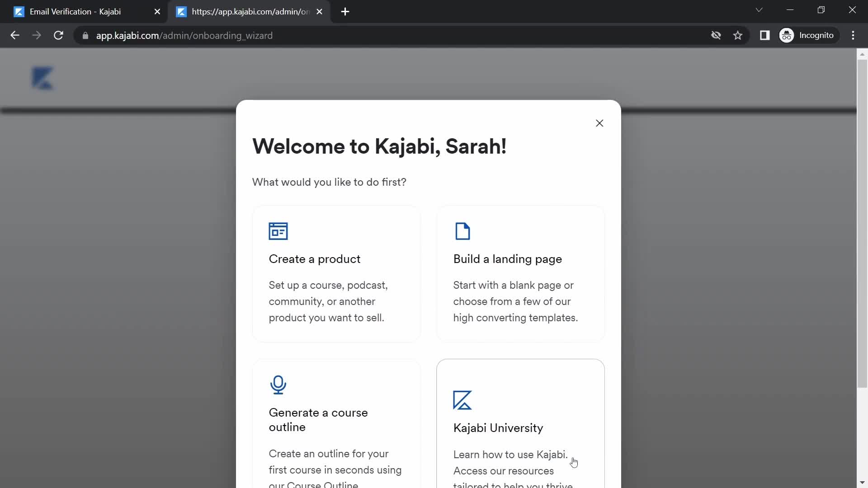Click the scrollbar up arrow

[862, 54]
